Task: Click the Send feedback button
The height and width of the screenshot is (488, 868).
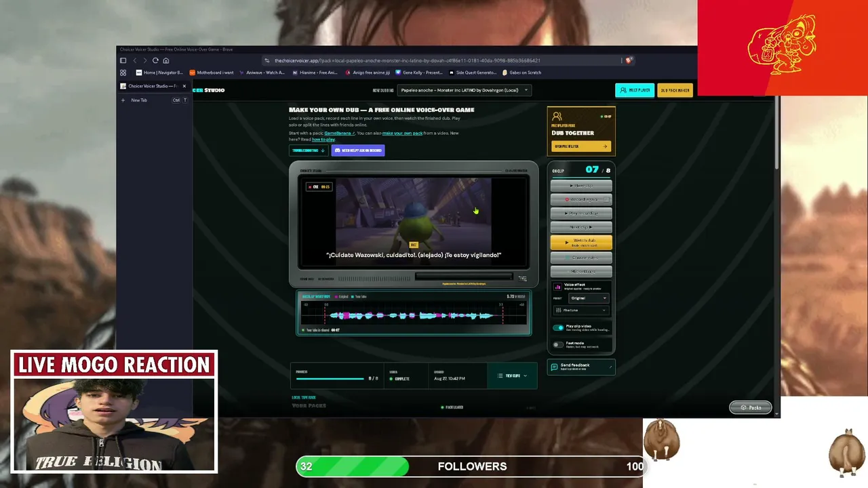Action: coord(581,367)
